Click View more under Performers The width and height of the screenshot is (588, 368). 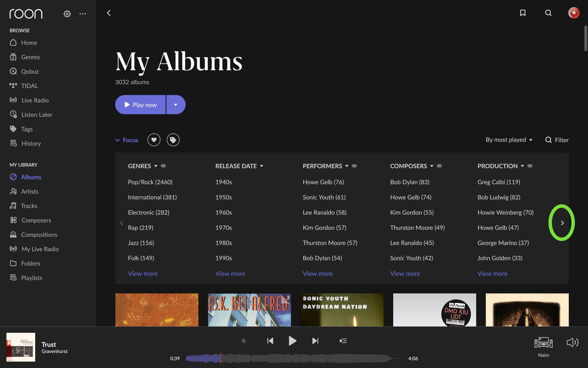click(x=318, y=273)
